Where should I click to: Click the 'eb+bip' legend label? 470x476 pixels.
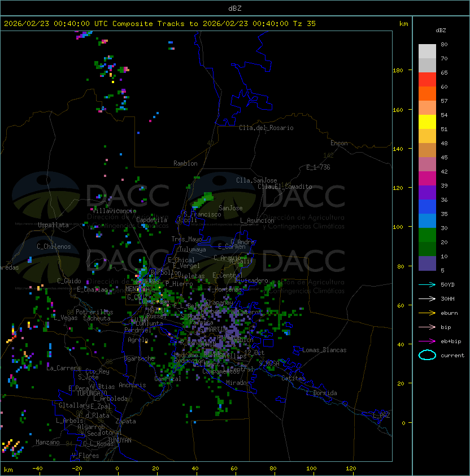tap(451, 341)
